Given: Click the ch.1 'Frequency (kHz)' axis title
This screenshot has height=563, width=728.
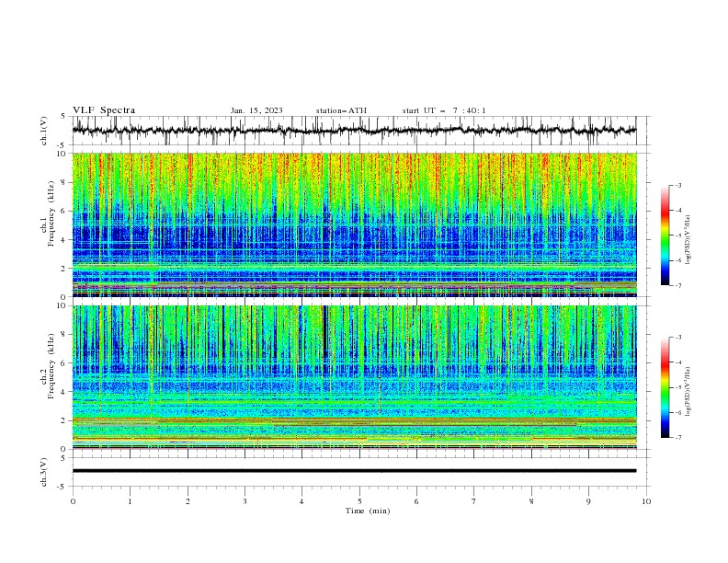Looking at the screenshot, I should click(x=51, y=214).
